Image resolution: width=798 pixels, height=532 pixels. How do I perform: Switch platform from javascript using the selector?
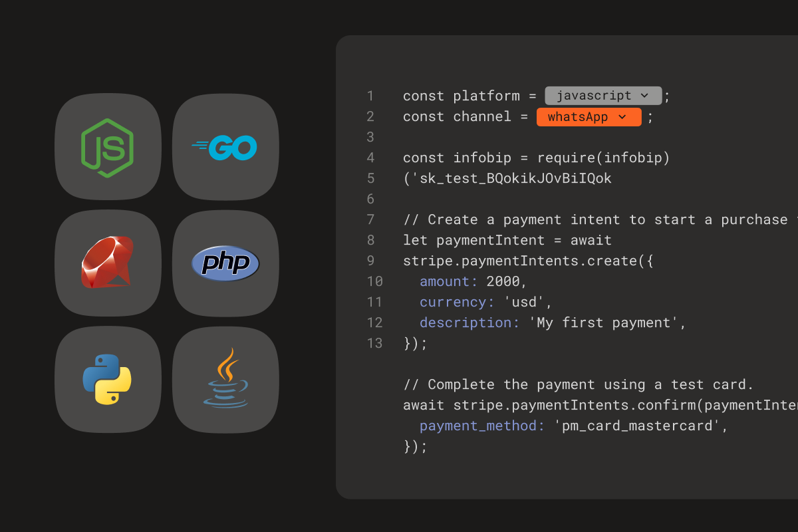click(602, 95)
